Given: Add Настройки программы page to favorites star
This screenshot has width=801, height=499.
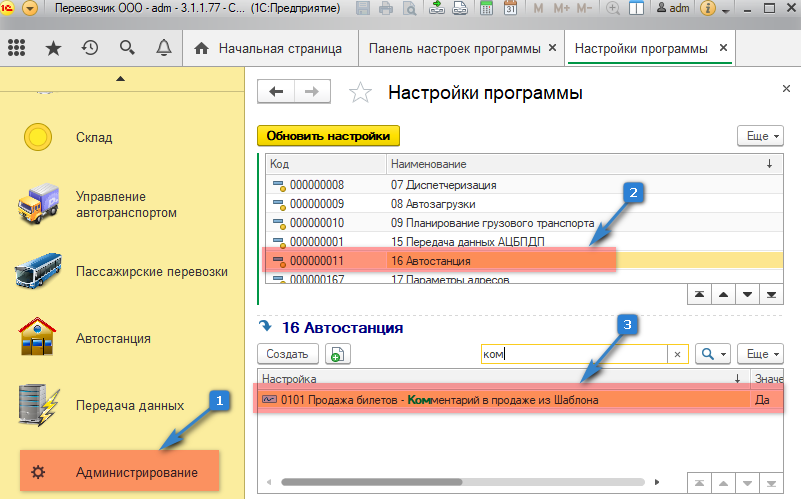Looking at the screenshot, I should [360, 93].
